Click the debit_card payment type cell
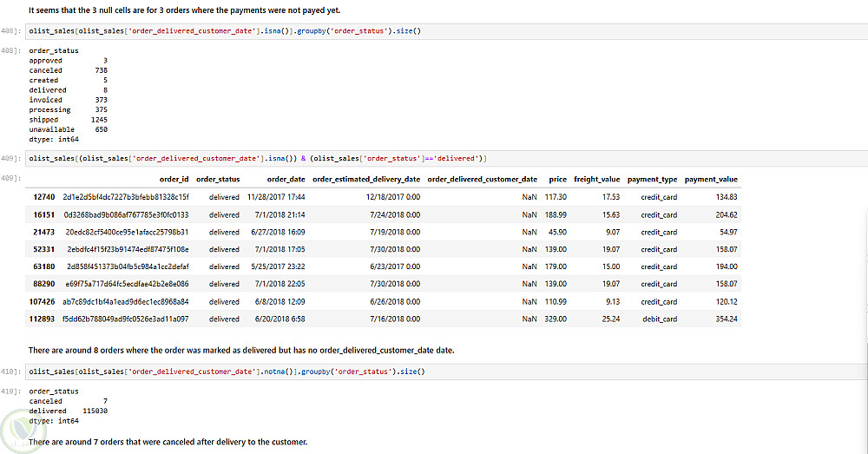The width and height of the screenshot is (868, 454). (659, 319)
